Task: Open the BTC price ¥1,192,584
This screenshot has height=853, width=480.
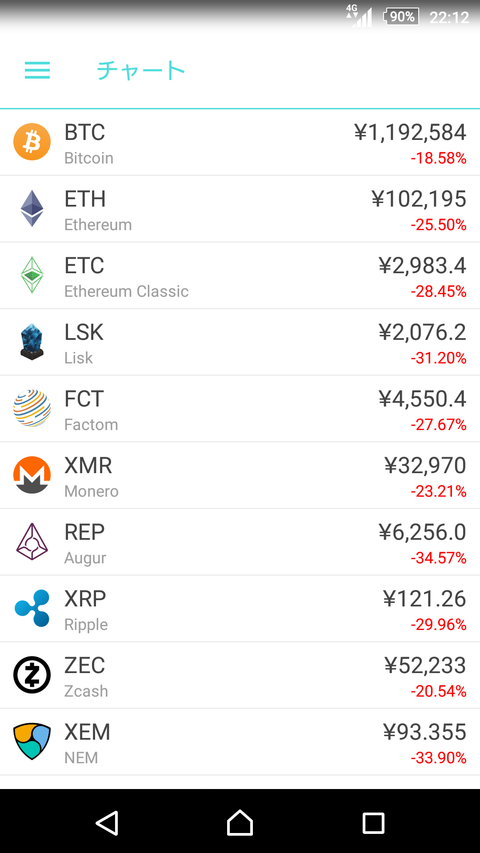Action: tap(410, 133)
